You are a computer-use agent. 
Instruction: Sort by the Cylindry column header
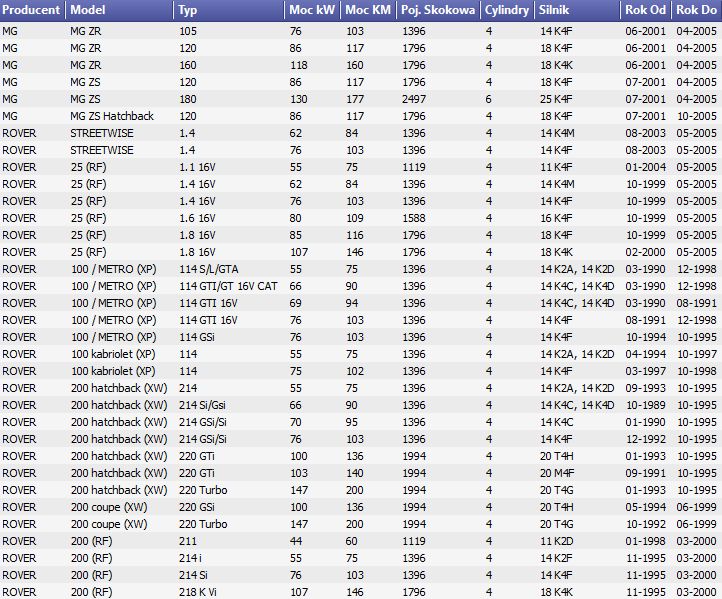507,10
